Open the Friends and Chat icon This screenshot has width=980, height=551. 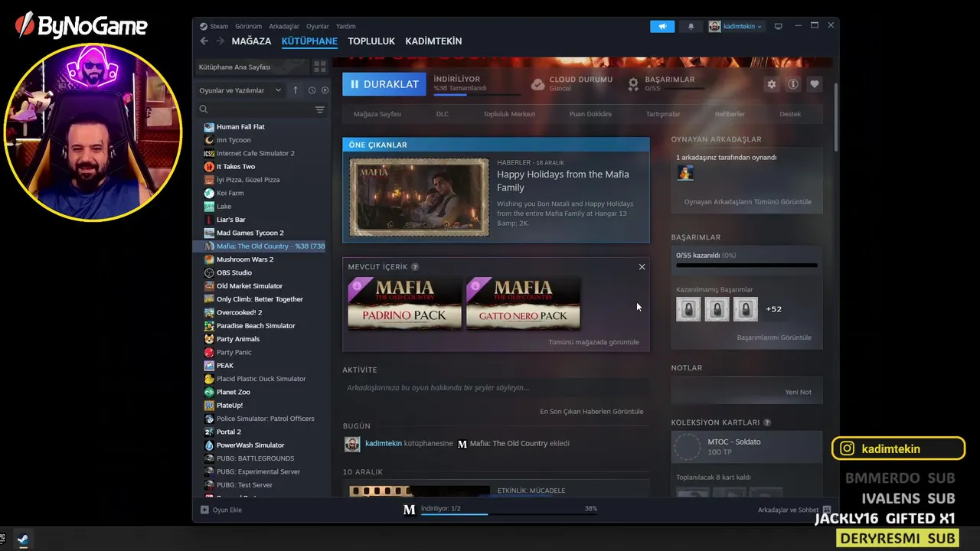(827, 510)
